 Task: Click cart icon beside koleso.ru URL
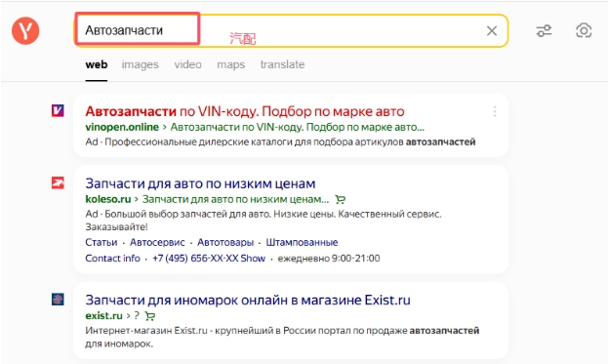[340, 200]
